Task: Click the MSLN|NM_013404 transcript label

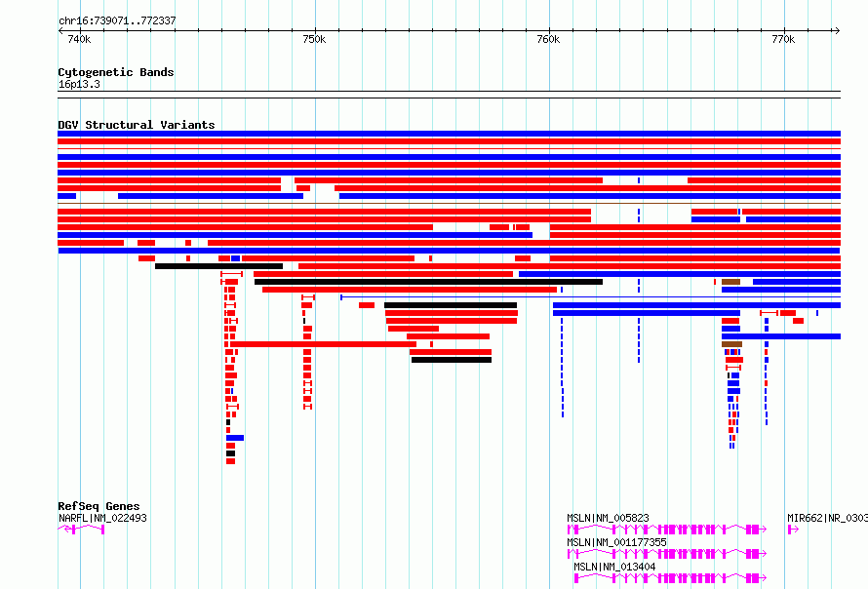Action: point(614,567)
